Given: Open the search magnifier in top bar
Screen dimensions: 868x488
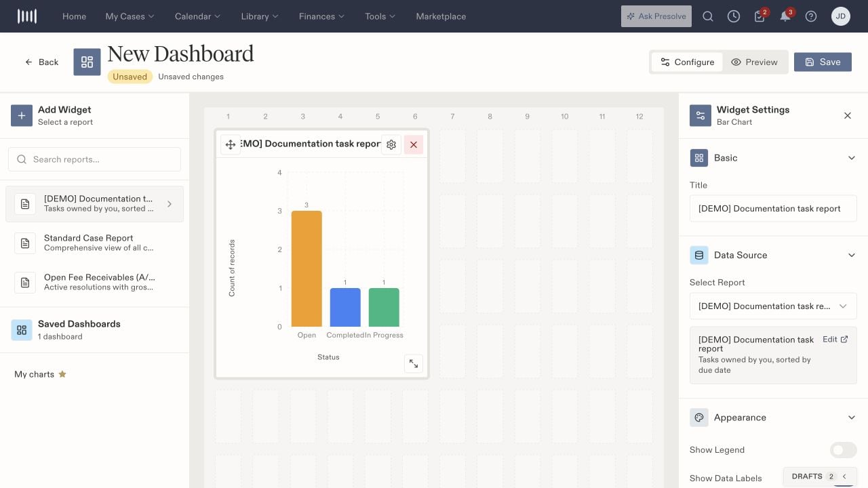Looking at the screenshot, I should coord(708,16).
